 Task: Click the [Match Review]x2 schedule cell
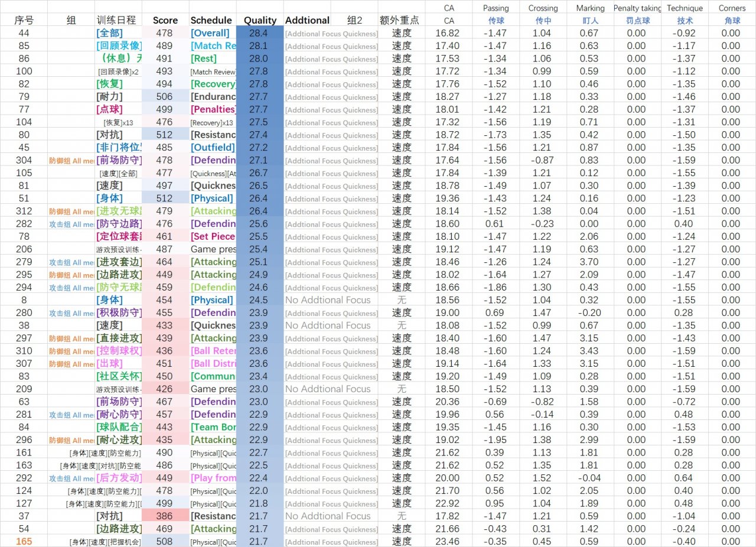pos(213,71)
